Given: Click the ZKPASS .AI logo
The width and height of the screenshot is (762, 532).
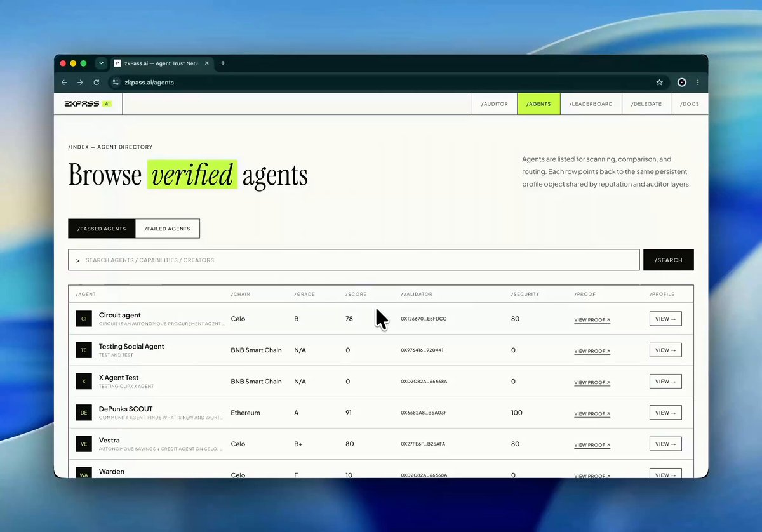Looking at the screenshot, I should (88, 103).
